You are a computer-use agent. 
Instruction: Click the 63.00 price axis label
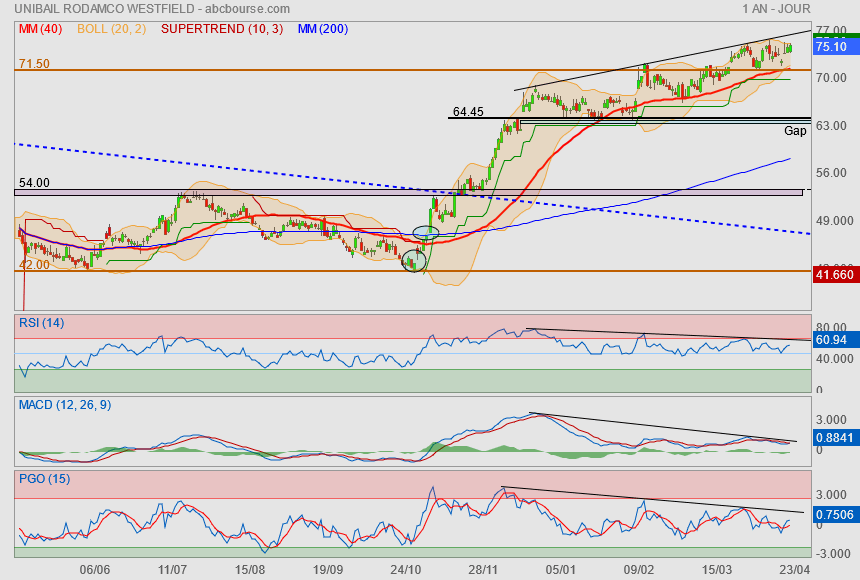tap(831, 126)
